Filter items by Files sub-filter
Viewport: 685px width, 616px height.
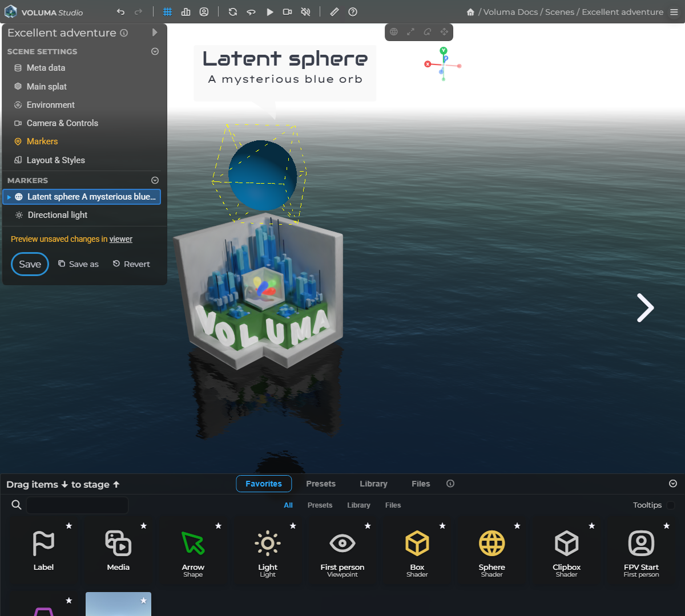tap(393, 505)
